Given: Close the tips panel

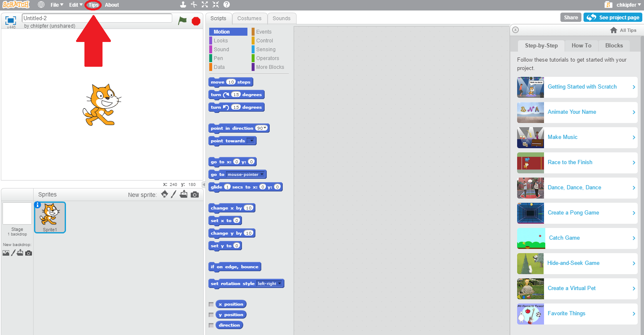Looking at the screenshot, I should (x=515, y=30).
